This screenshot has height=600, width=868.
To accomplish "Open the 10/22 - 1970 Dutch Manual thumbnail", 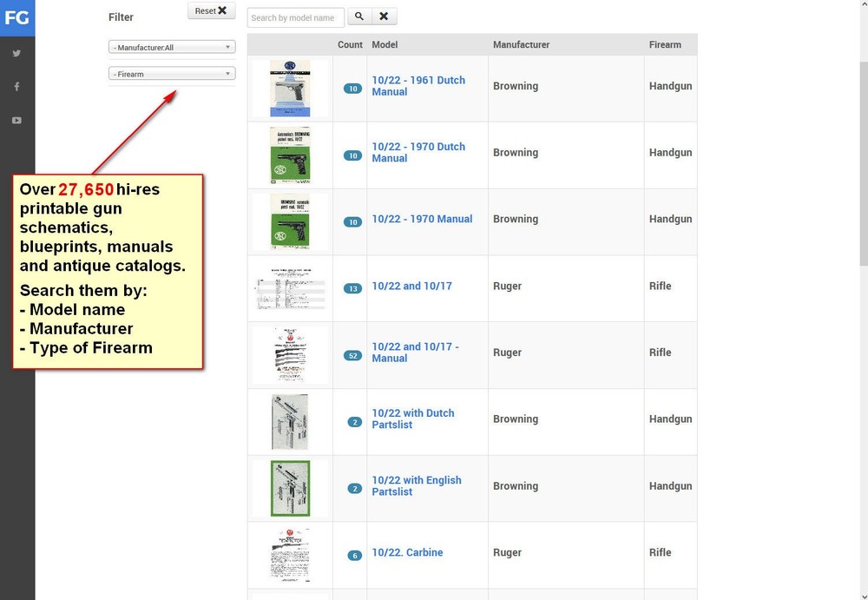I will [x=290, y=155].
